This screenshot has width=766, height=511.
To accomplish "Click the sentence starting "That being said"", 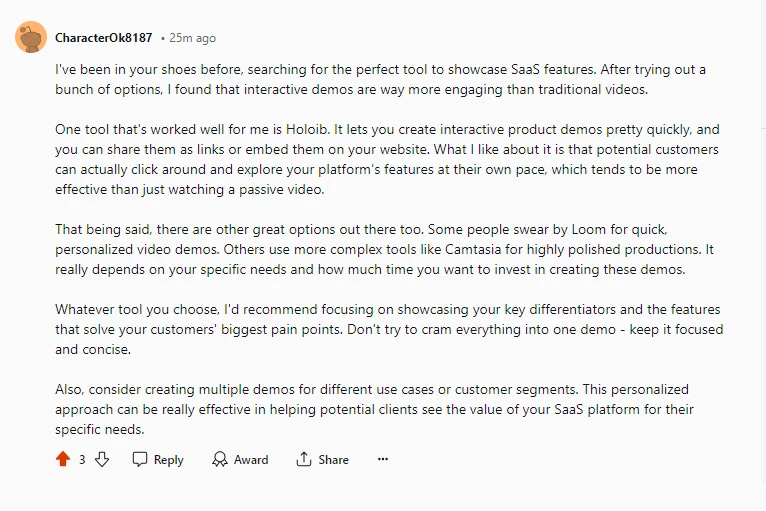I will pyautogui.click(x=239, y=230).
